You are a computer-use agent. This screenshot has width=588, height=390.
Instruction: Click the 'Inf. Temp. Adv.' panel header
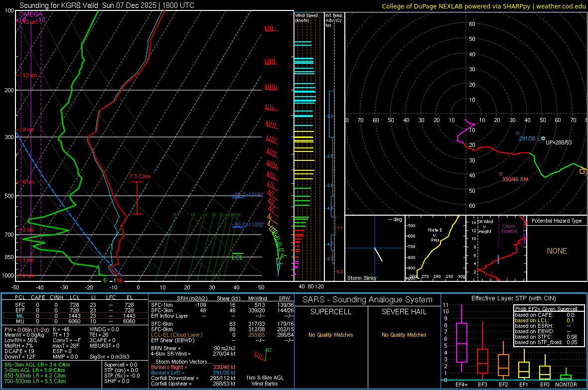click(x=334, y=20)
